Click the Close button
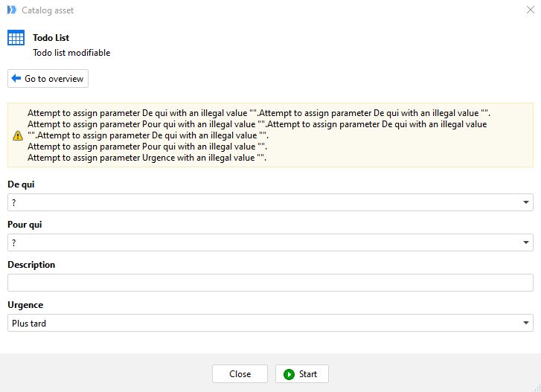541x392 pixels. (x=240, y=374)
